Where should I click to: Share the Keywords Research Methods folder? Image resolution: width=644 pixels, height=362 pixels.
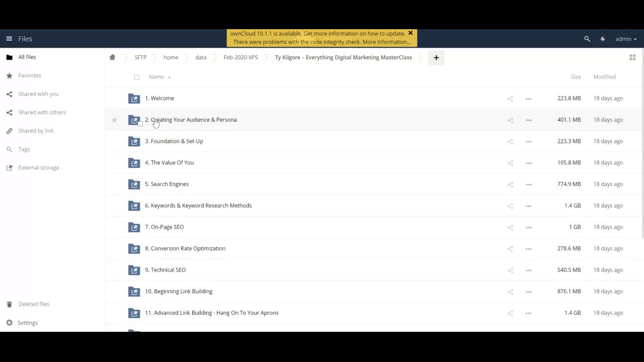click(510, 206)
